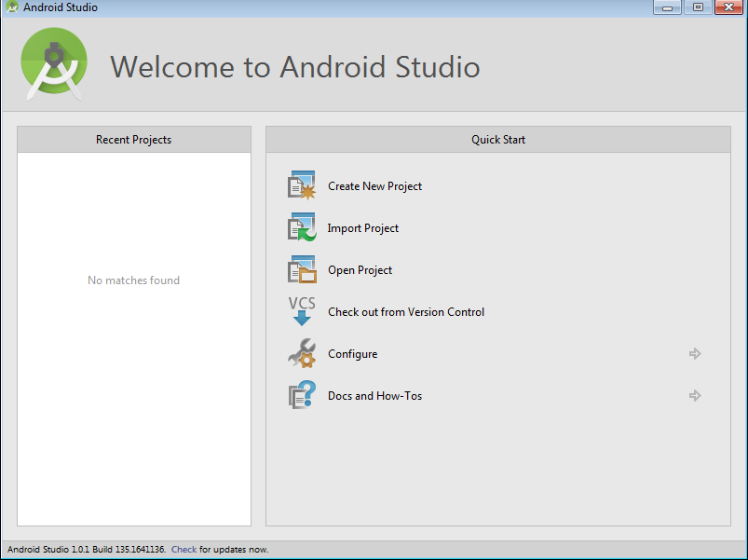Screen dimensions: 748x560
Task: Select Open Project
Action: coord(360,270)
